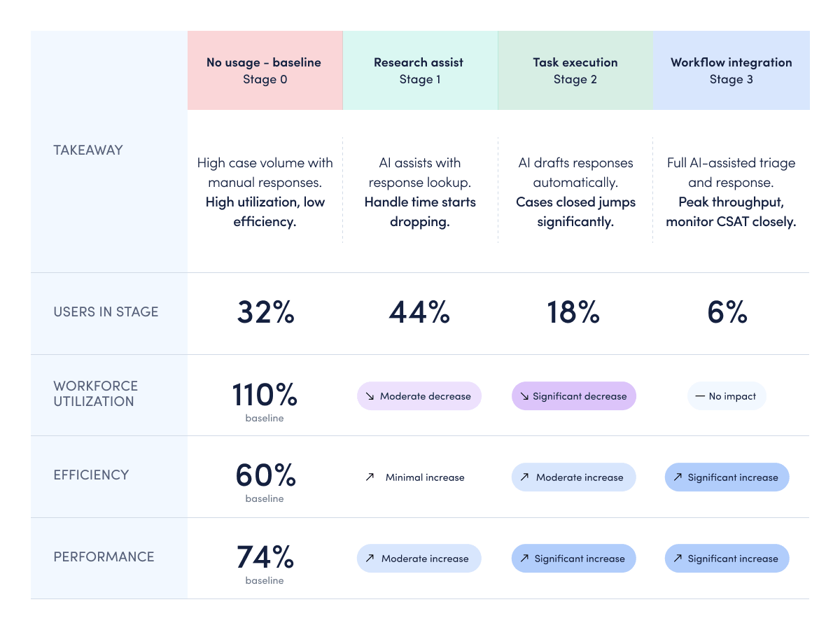
Task: Click the down arrow in Moderate decrease badge
Action: click(x=370, y=396)
